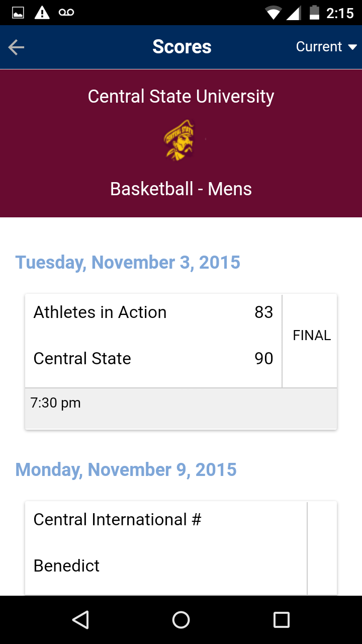Tap the FINAL game status label
362x644 pixels.
(x=312, y=336)
